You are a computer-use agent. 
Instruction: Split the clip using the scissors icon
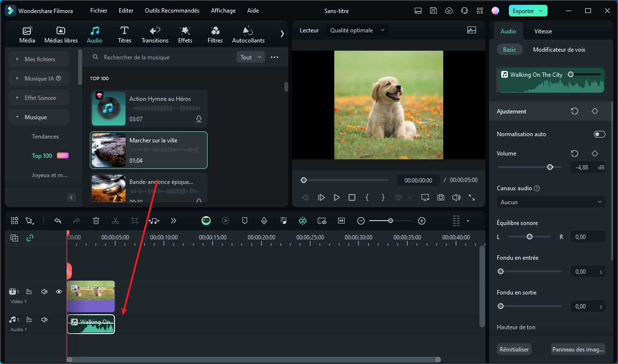(x=115, y=221)
